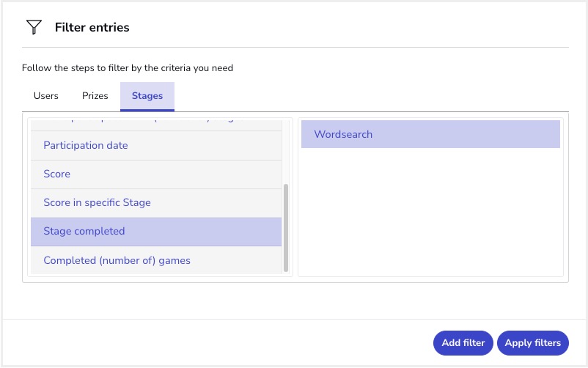Click empty space below Wordsearch
This screenshot has width=588, height=368.
pyautogui.click(x=430, y=213)
